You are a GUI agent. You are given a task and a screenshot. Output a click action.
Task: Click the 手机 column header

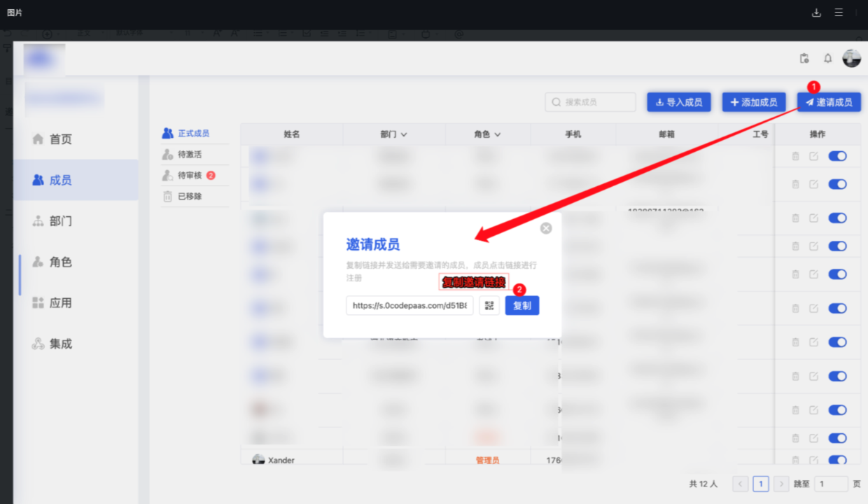[573, 134]
